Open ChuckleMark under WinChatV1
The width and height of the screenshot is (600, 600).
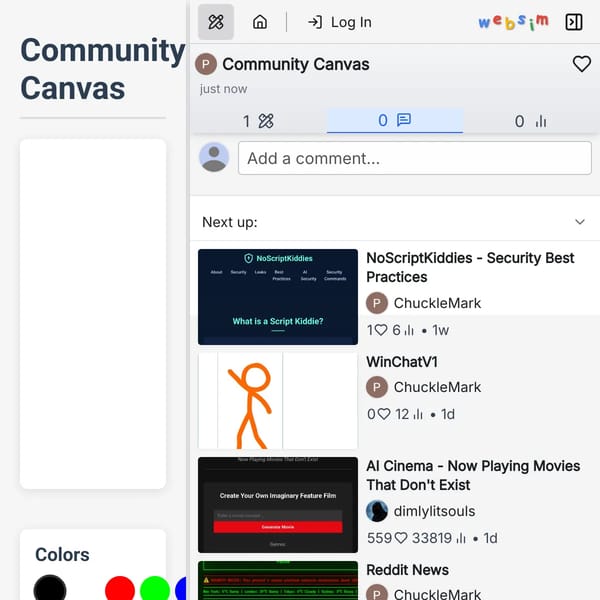pyautogui.click(x=437, y=387)
